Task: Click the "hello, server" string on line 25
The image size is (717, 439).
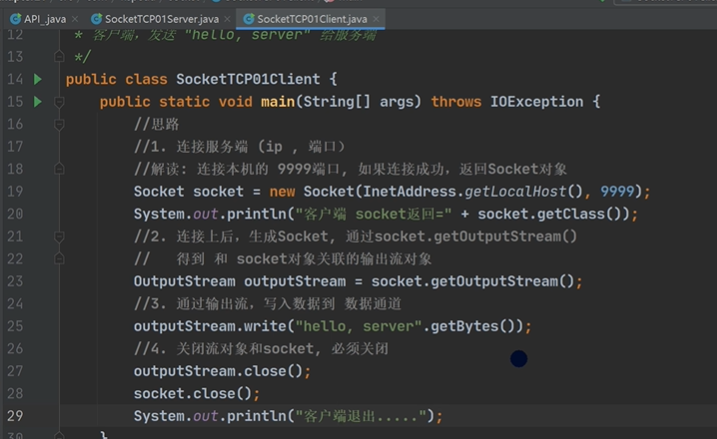Action: [x=358, y=326]
